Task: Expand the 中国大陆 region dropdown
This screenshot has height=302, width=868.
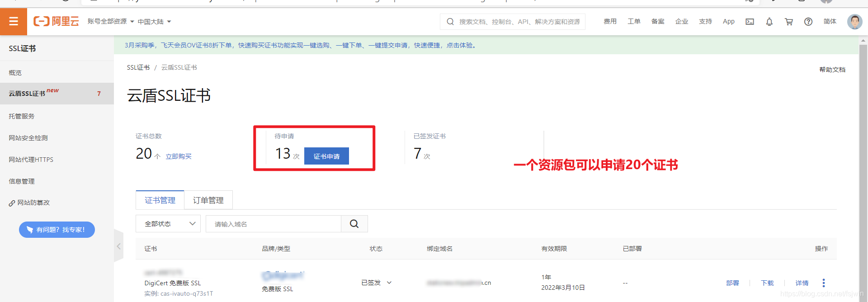Action: coord(154,22)
